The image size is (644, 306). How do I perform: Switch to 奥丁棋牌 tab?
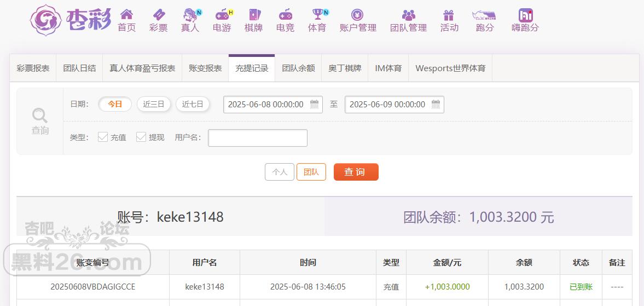pos(345,68)
